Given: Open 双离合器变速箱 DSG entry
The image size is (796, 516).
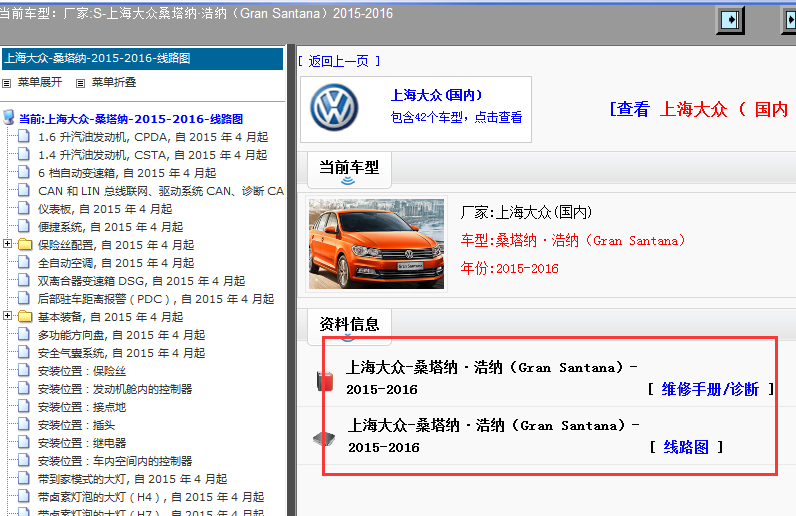Looking at the screenshot, I should pyautogui.click(x=141, y=281).
